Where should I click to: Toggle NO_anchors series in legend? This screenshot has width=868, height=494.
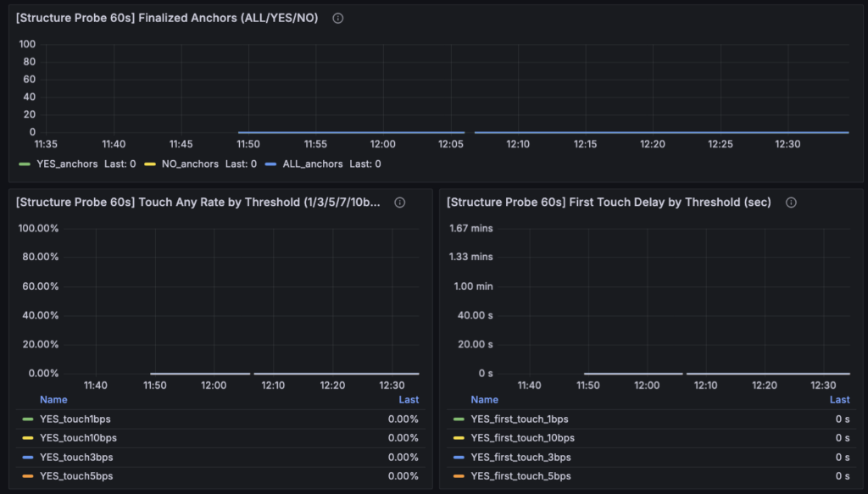pyautogui.click(x=190, y=164)
